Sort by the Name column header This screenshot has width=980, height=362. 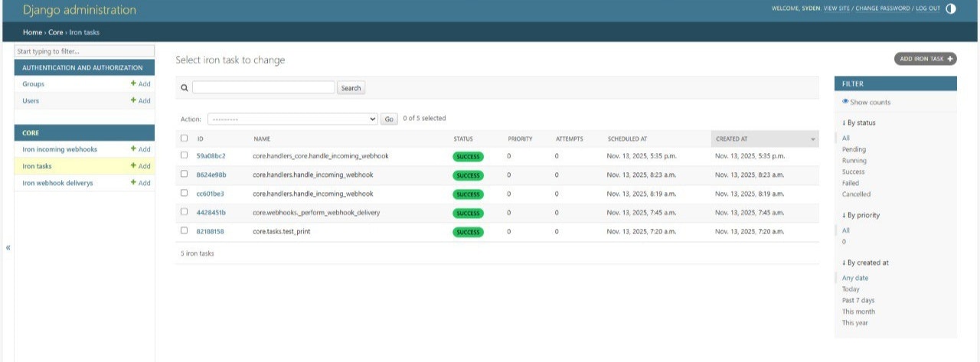(262, 139)
